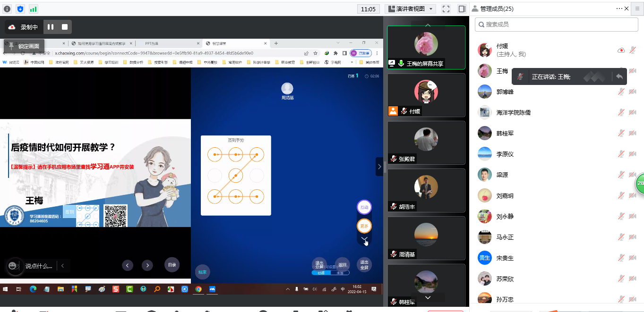Stop the recording with the square button

click(x=65, y=27)
